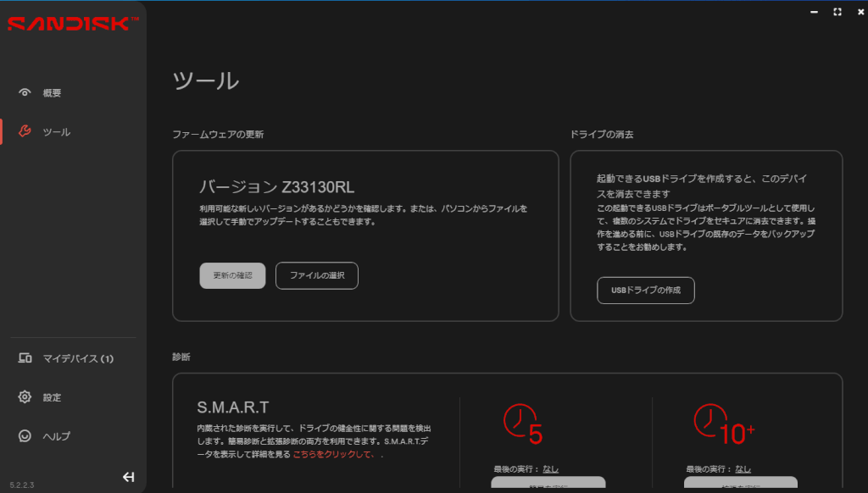Click the なし link under the 5 clock

coord(550,468)
